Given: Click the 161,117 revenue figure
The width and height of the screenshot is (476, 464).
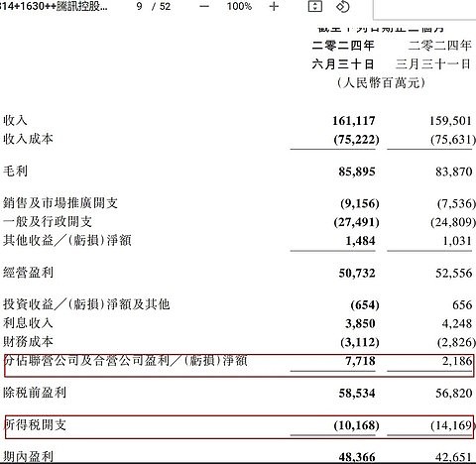Looking at the screenshot, I should 354,121.
